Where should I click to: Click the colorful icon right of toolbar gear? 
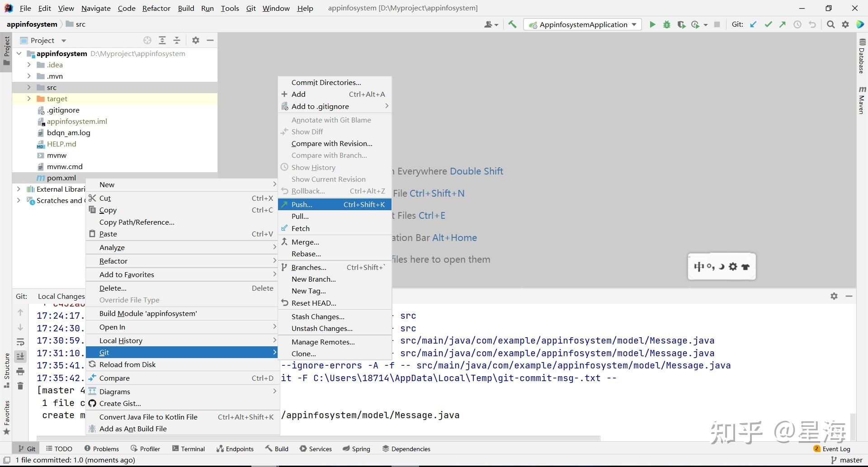tap(860, 24)
